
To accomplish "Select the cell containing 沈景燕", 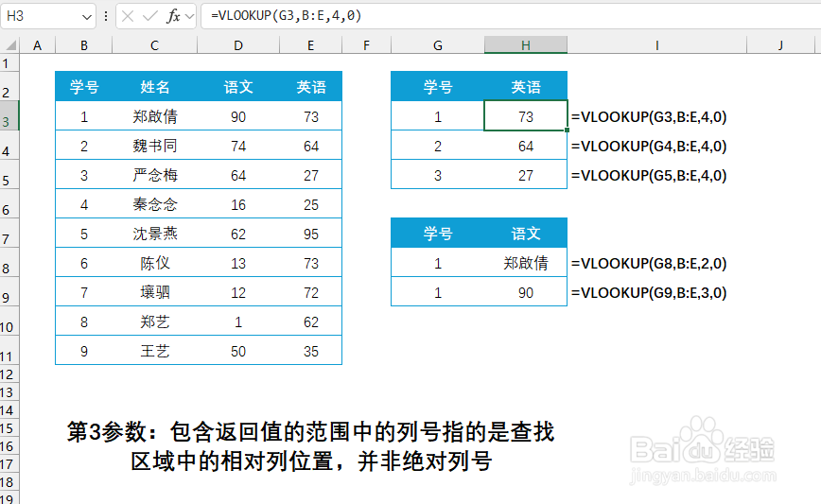I will (x=154, y=234).
